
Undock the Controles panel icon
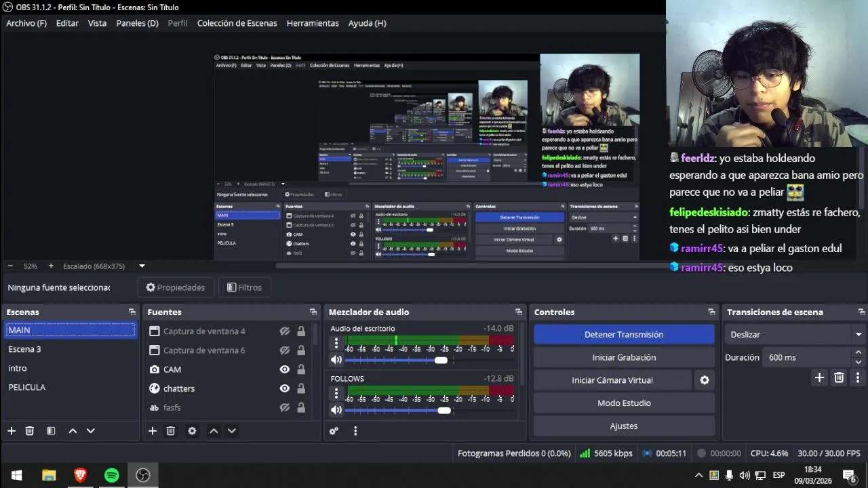[711, 312]
